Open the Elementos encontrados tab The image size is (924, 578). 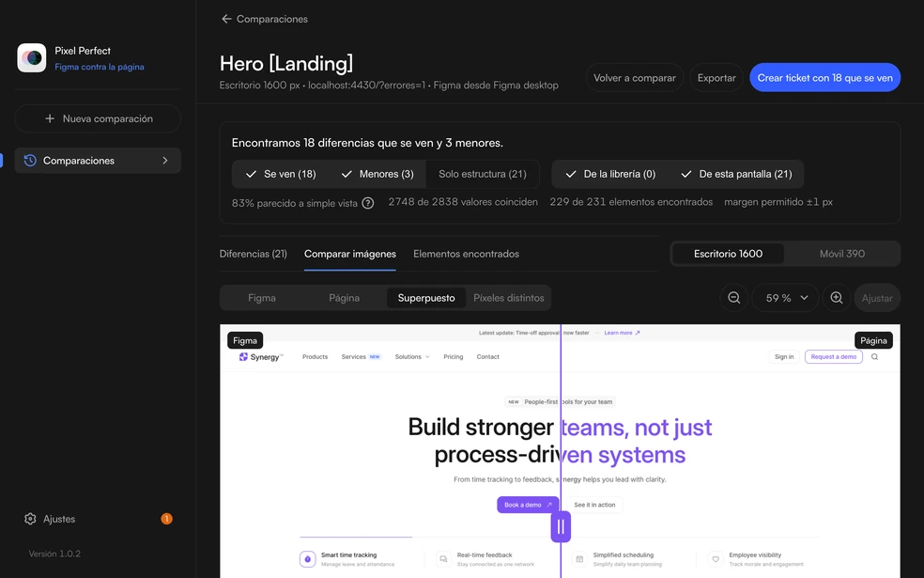click(466, 254)
